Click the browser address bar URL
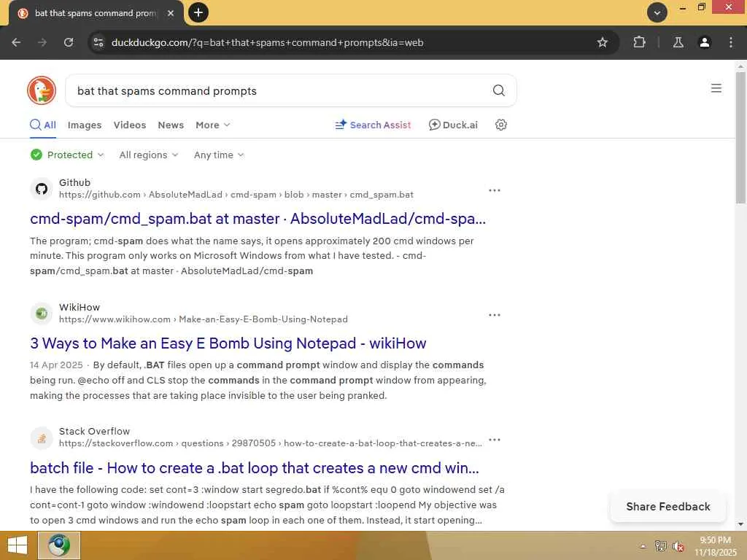Screen dimensions: 747x560 [267, 42]
